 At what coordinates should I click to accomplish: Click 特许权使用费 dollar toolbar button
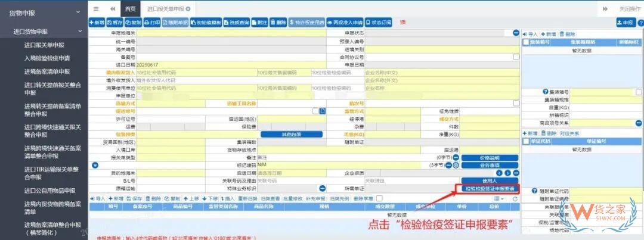[307, 23]
